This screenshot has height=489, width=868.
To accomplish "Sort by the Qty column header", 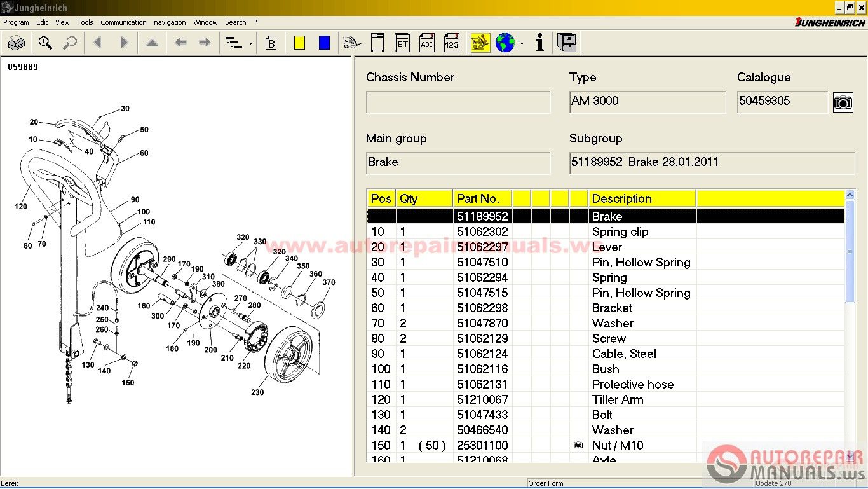I will [x=424, y=198].
